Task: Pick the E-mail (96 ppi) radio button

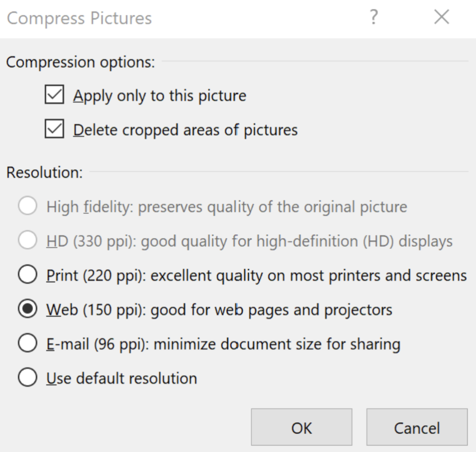Action: (27, 343)
